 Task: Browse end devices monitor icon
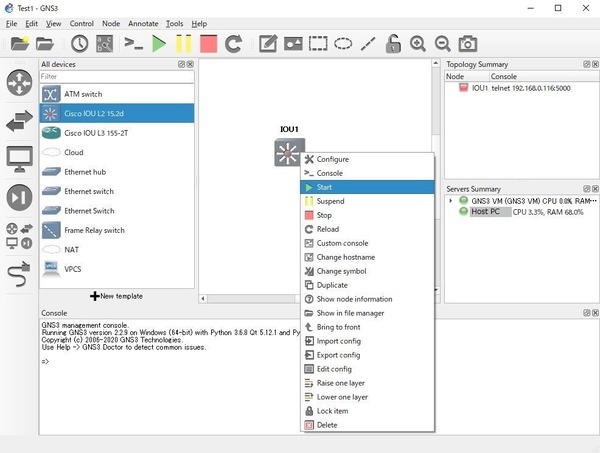[x=19, y=159]
